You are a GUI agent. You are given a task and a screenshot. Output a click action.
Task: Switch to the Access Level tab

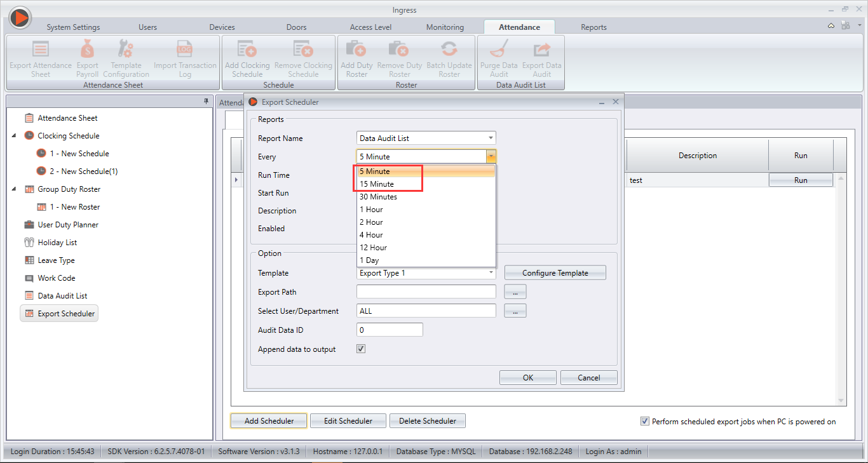(370, 27)
